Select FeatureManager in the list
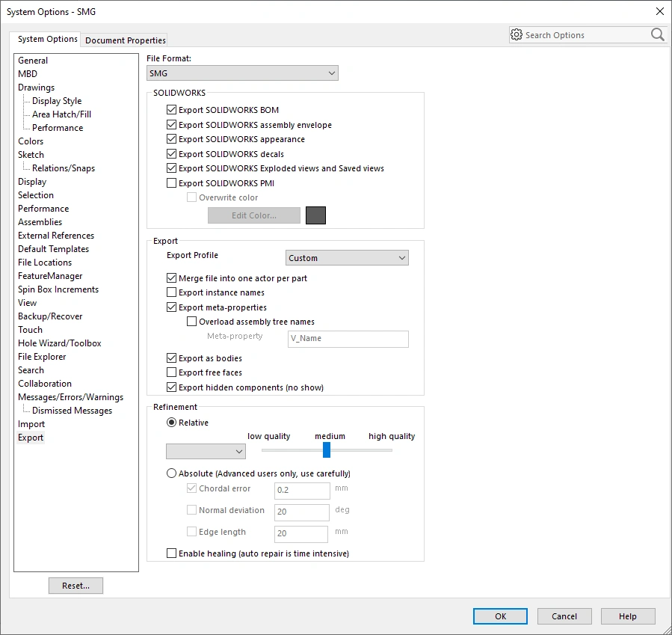 (x=50, y=276)
